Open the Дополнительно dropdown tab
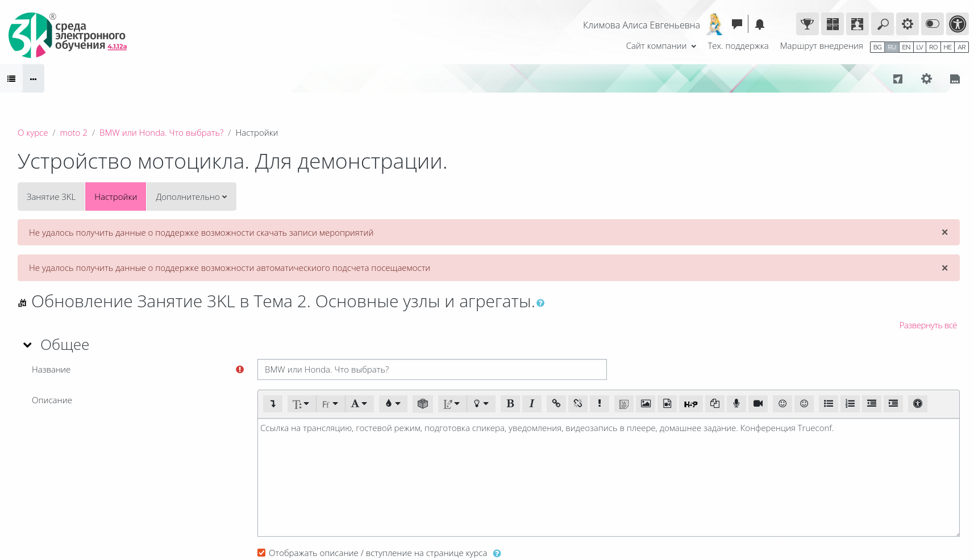 [x=191, y=197]
